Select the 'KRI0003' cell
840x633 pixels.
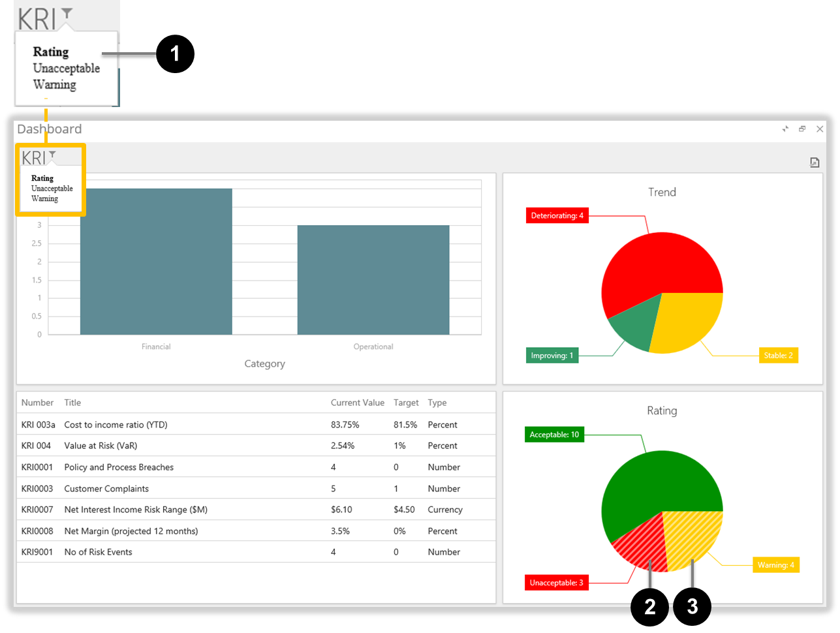pos(37,489)
